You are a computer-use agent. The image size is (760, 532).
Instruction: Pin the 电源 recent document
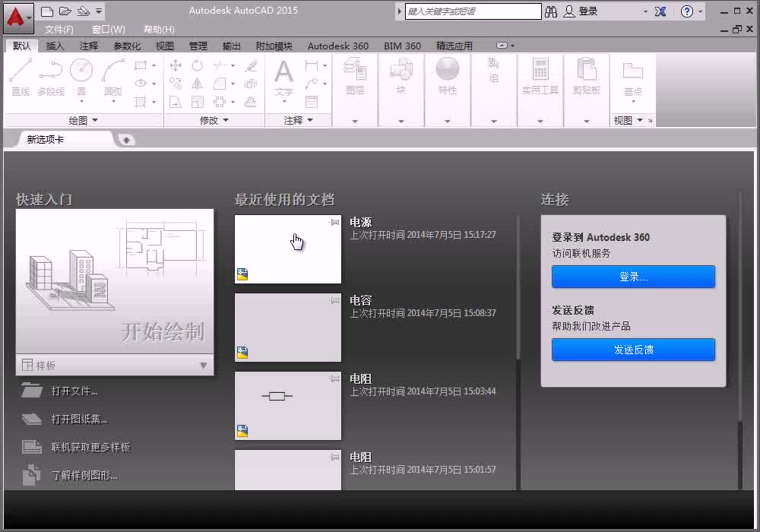[334, 223]
